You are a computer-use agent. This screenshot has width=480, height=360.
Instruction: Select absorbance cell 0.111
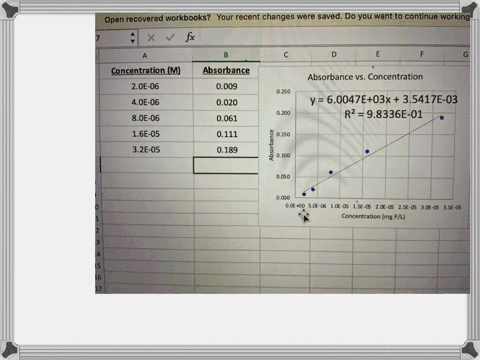point(227,134)
